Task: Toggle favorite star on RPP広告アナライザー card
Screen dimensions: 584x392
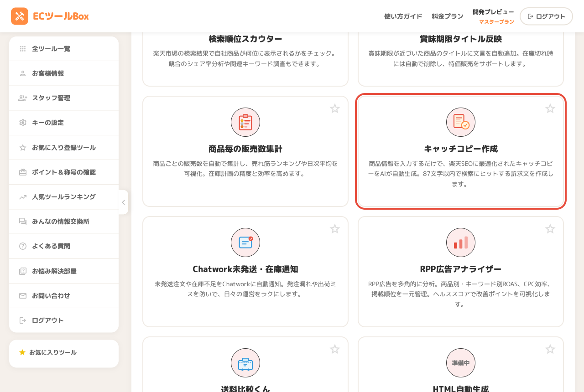Action: (550, 229)
